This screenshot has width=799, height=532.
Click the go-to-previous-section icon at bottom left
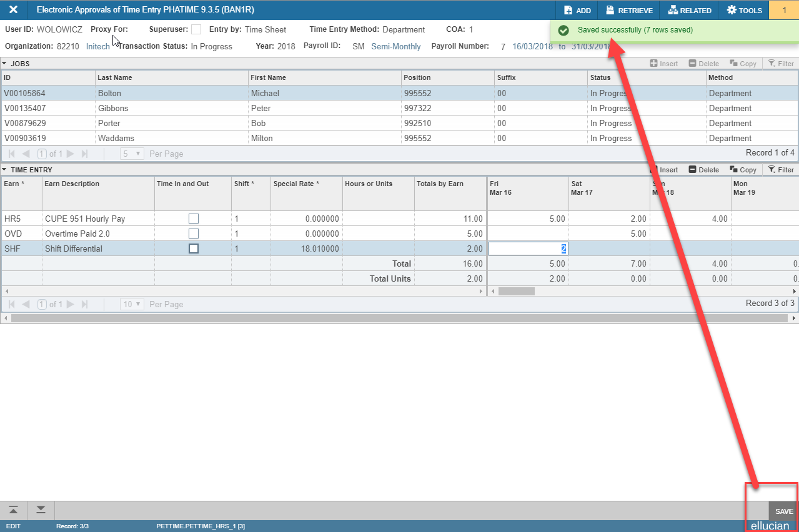tap(13, 510)
